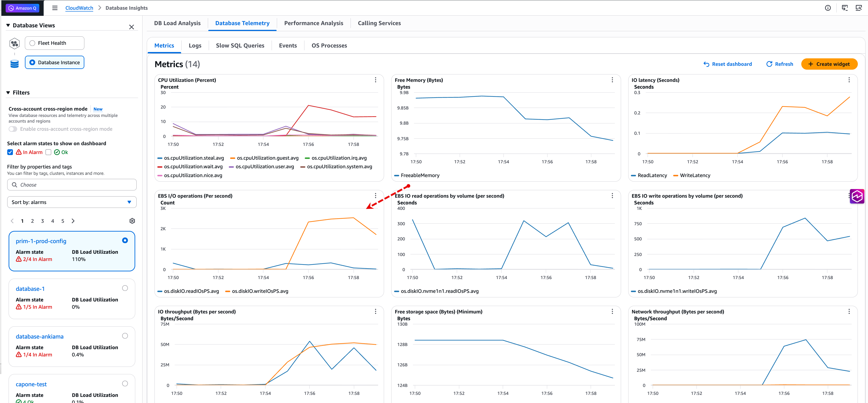Go to next page of instances
Screen dimensions: 868x403
tap(73, 221)
